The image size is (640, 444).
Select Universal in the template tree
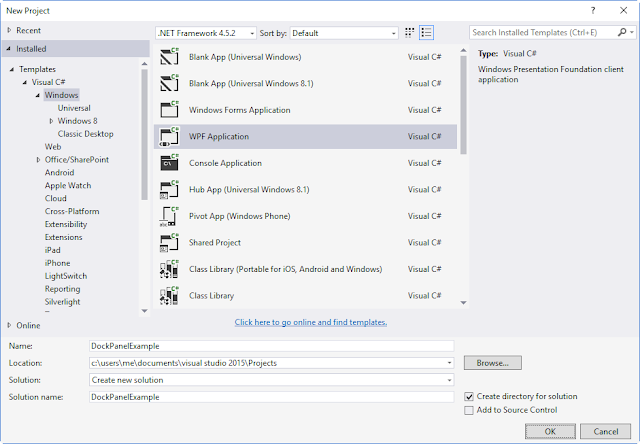point(74,108)
